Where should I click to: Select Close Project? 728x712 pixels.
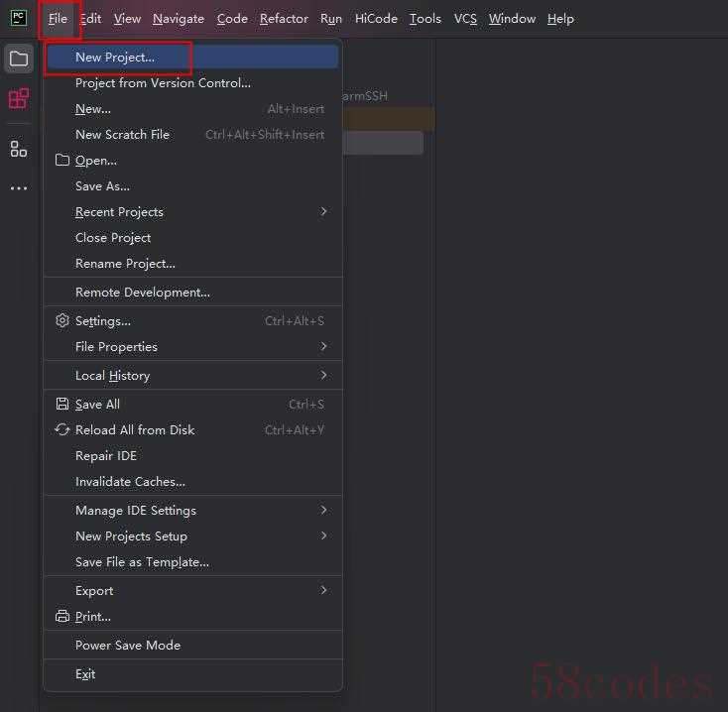pyautogui.click(x=192, y=238)
